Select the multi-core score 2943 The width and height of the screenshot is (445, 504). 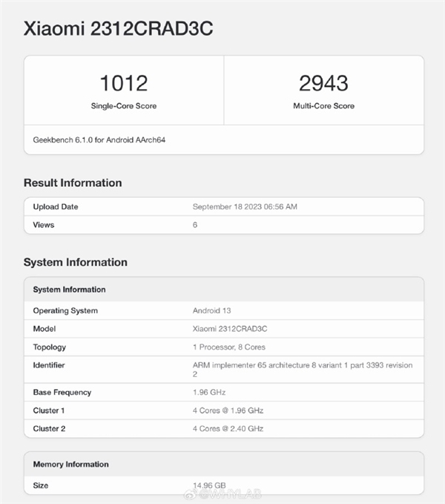pos(323,83)
